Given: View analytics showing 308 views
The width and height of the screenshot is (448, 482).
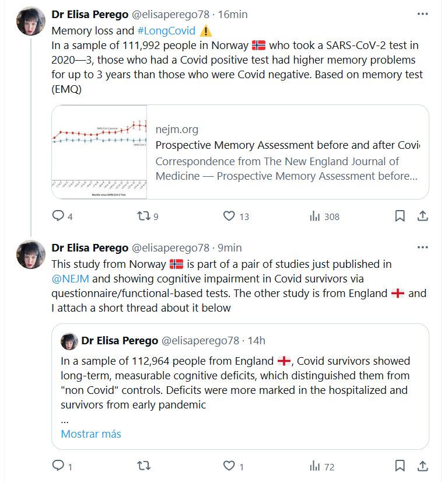Looking at the screenshot, I should pyautogui.click(x=315, y=216).
